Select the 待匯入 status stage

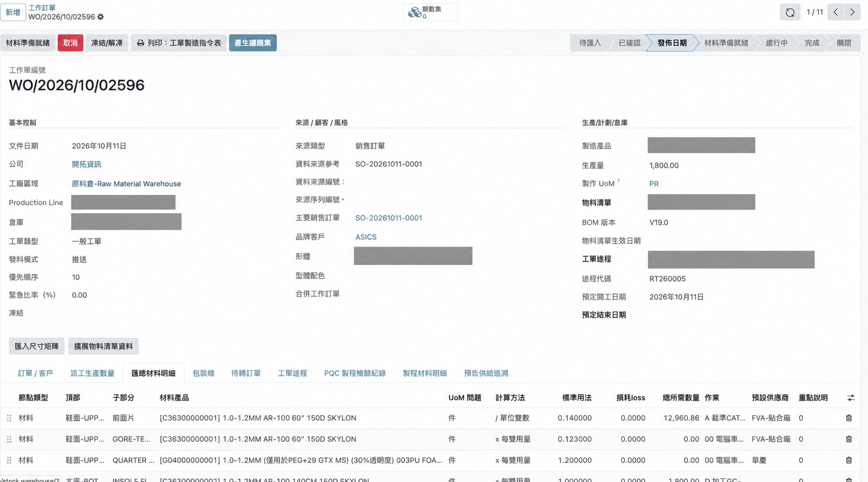pyautogui.click(x=590, y=43)
